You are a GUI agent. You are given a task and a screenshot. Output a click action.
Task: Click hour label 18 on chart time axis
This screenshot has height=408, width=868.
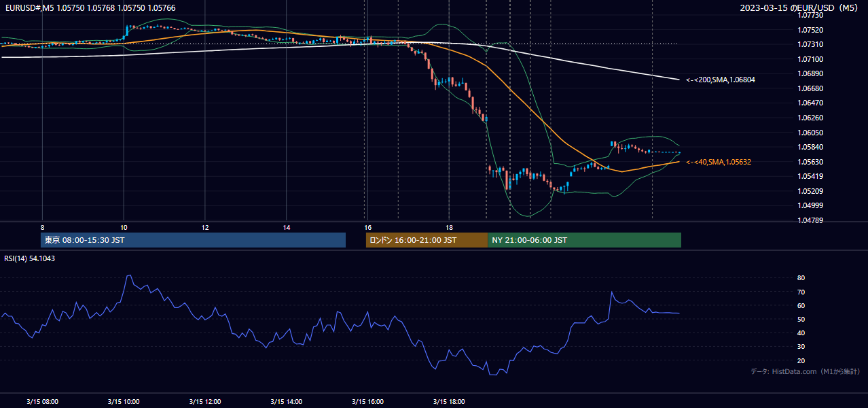(449, 227)
